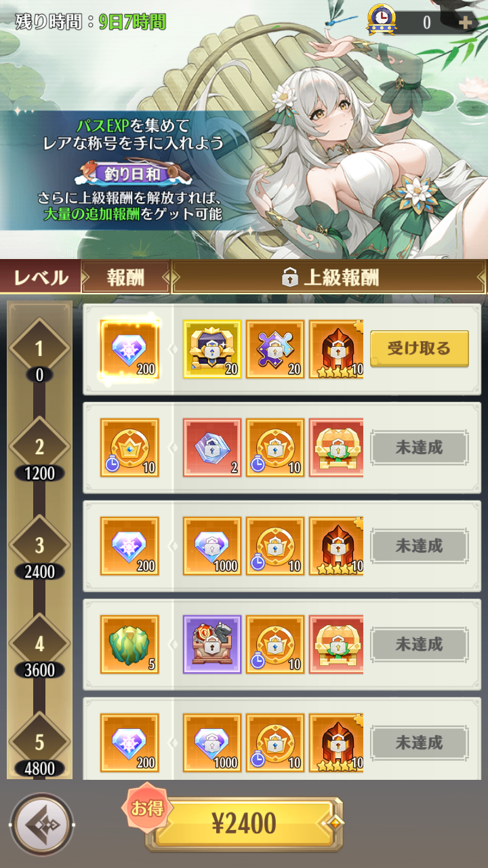Viewport: 488px width, 868px height.
Task: Open the level 2 gold crown ring reward
Action: (129, 448)
